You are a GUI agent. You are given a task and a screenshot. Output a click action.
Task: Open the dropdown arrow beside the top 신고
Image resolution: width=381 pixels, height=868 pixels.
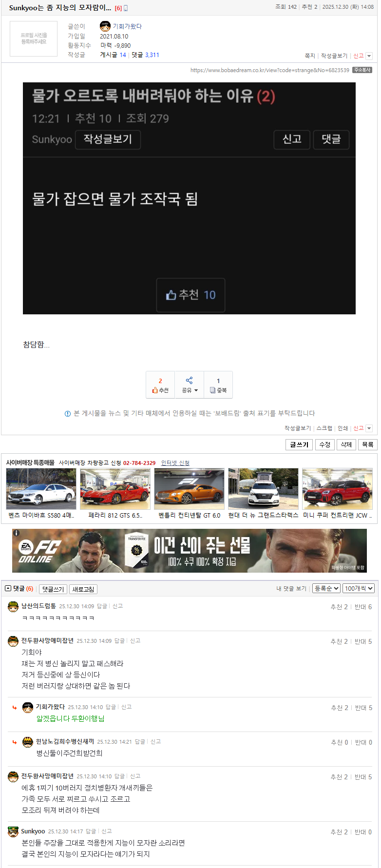pyautogui.click(x=369, y=56)
